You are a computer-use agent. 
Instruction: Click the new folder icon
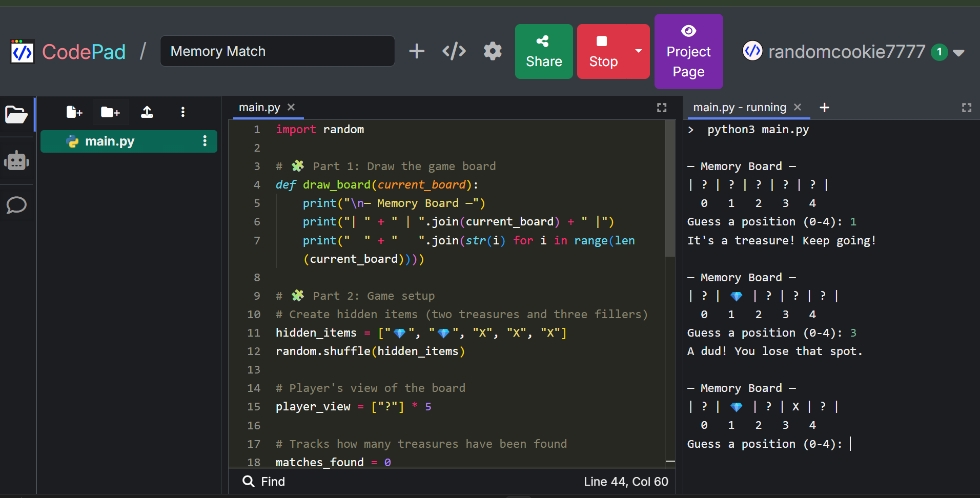(x=110, y=112)
